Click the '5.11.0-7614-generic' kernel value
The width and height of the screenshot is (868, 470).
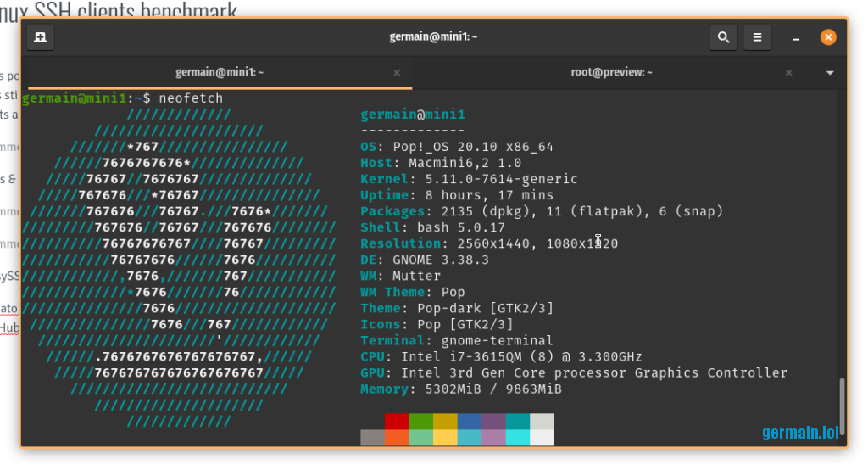(x=502, y=179)
